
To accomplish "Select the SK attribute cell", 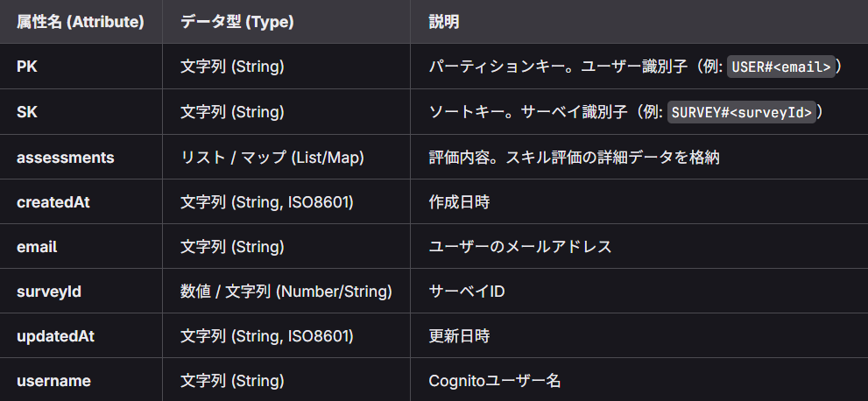I will pos(27,112).
